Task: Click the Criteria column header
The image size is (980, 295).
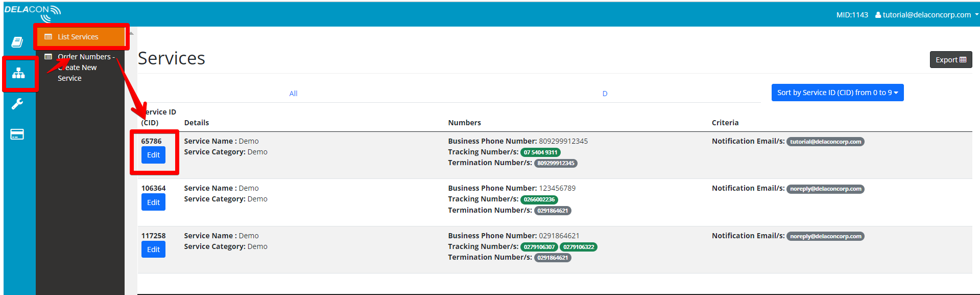Action: tap(725, 123)
